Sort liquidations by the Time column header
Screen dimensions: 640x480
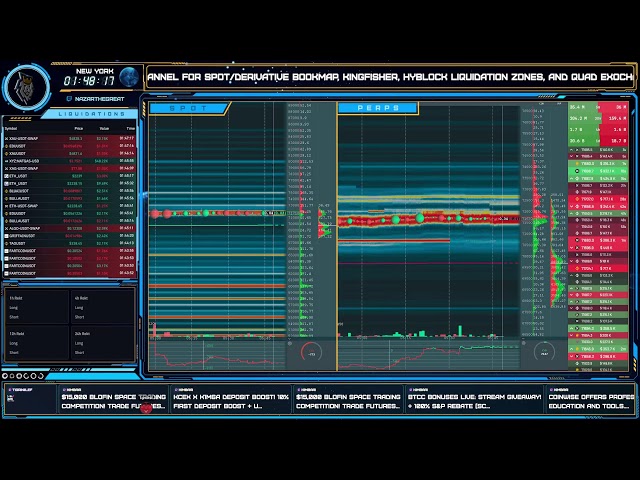pos(130,128)
